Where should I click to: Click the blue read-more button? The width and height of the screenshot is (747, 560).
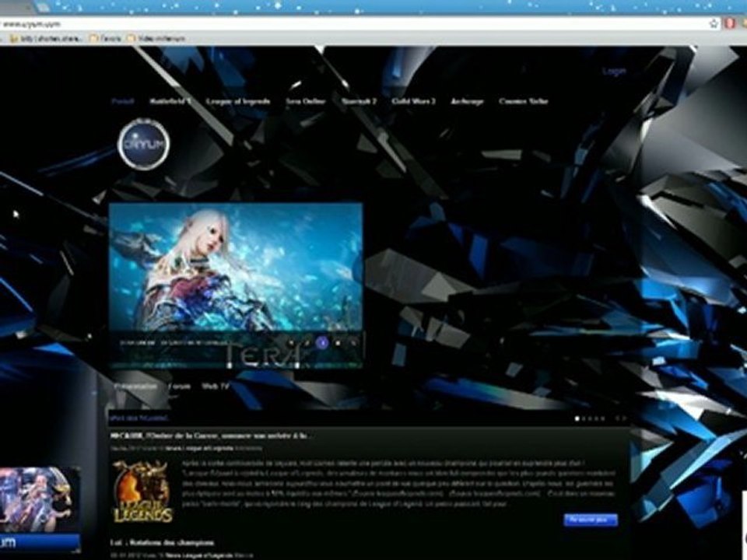pyautogui.click(x=591, y=520)
